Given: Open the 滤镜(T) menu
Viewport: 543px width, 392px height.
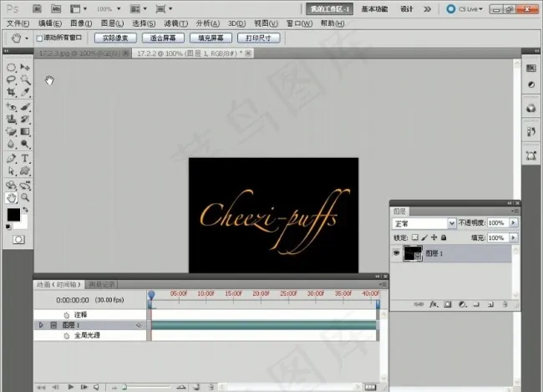Looking at the screenshot, I should (x=176, y=23).
